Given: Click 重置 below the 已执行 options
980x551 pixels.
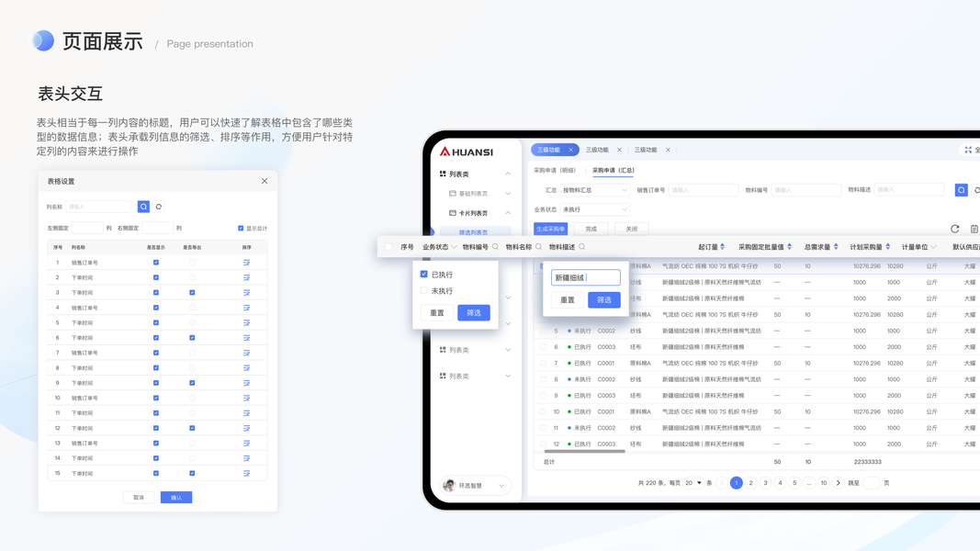Looking at the screenshot, I should pyautogui.click(x=437, y=312).
